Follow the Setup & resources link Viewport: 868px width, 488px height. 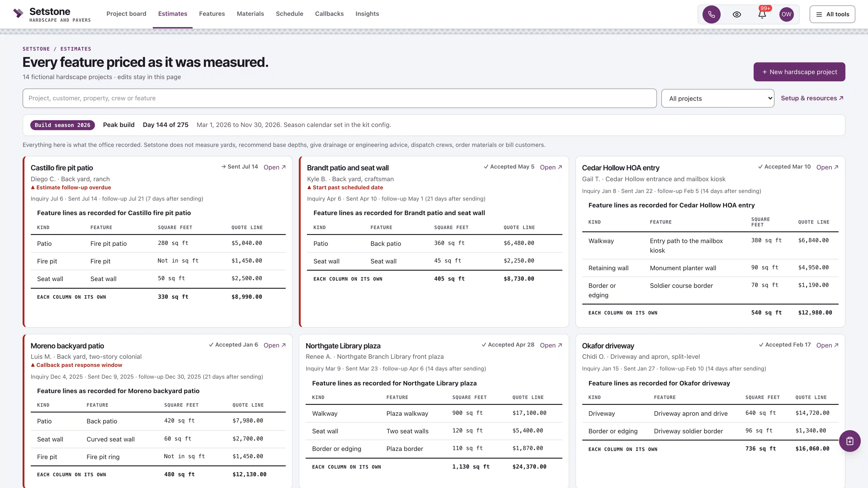tap(812, 98)
